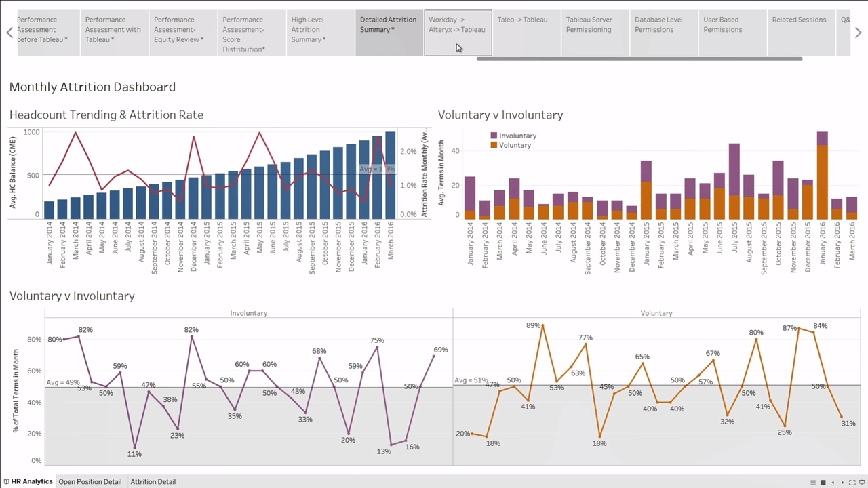The width and height of the screenshot is (868, 488).
Task: Switch to the Attrition Detail sheet
Action: click(153, 481)
